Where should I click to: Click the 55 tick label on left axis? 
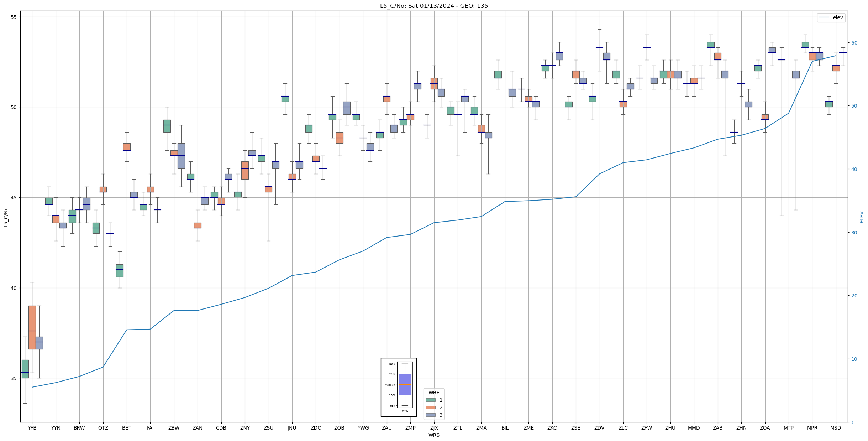coord(14,17)
